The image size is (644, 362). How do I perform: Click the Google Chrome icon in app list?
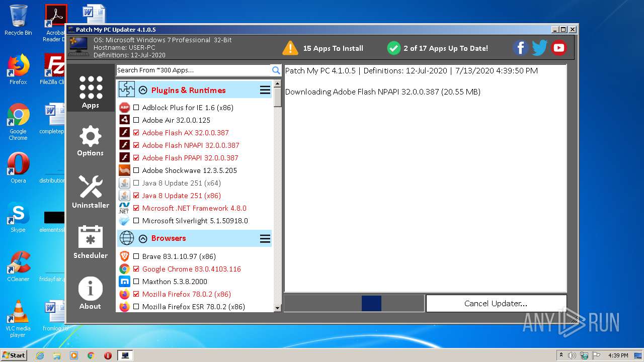(x=124, y=269)
